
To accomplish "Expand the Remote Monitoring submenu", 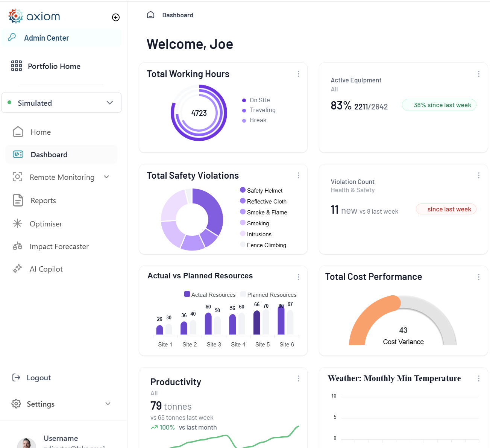I will pyautogui.click(x=106, y=177).
